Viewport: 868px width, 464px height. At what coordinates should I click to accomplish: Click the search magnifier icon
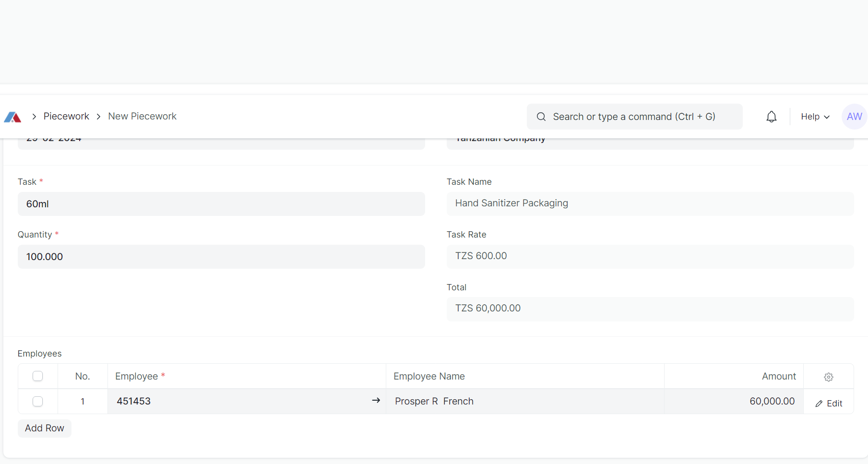tap(541, 117)
